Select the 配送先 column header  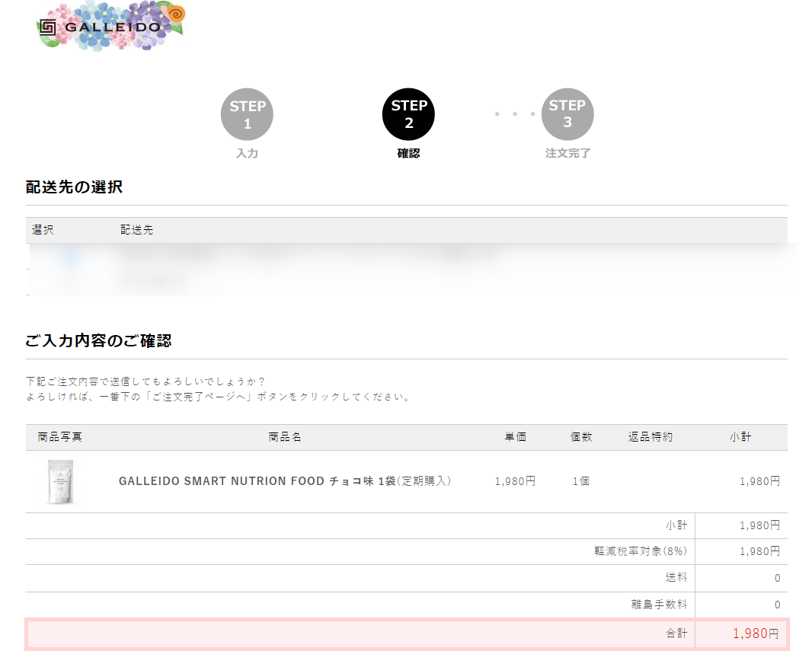[x=136, y=230]
